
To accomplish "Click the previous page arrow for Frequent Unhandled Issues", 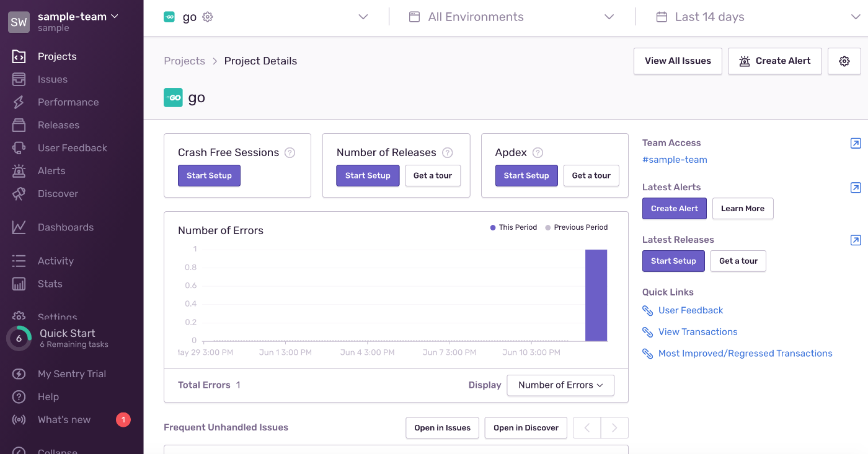I will pos(587,428).
